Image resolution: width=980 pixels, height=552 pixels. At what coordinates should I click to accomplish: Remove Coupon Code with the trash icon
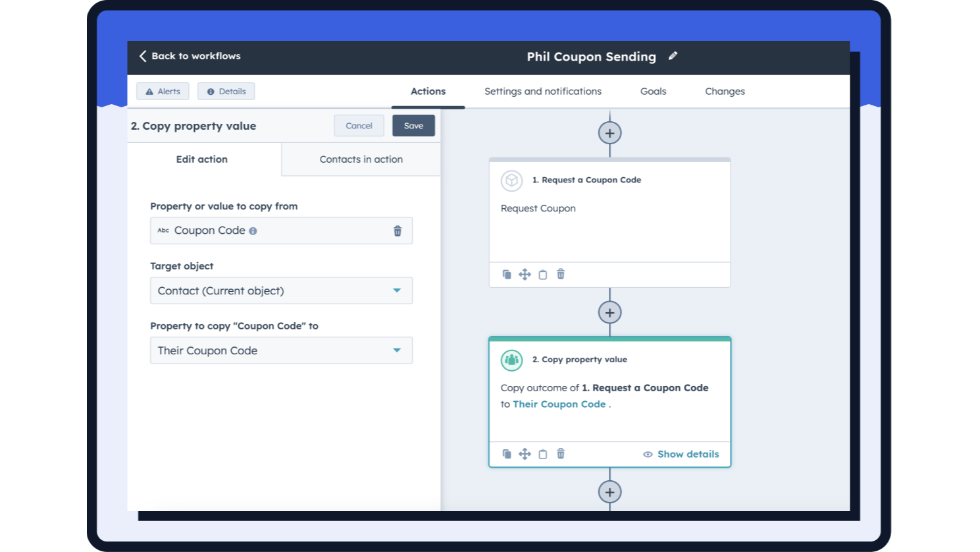coord(397,231)
